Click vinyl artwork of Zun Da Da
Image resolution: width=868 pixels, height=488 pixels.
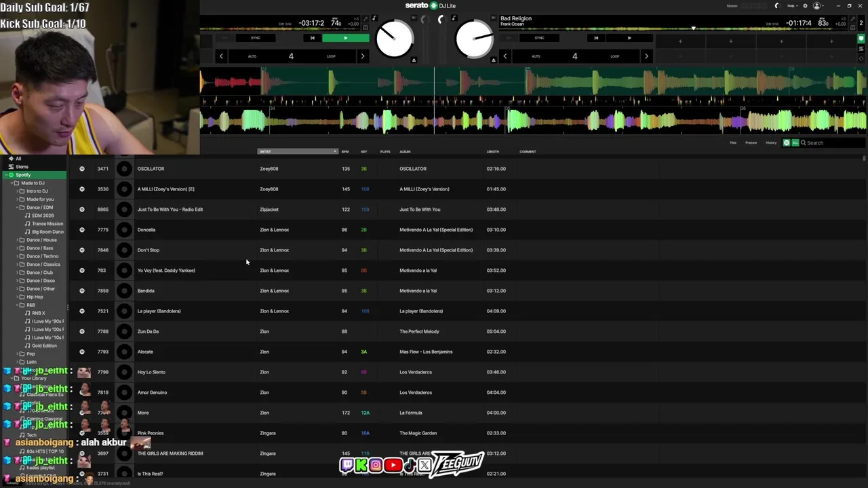124,331
